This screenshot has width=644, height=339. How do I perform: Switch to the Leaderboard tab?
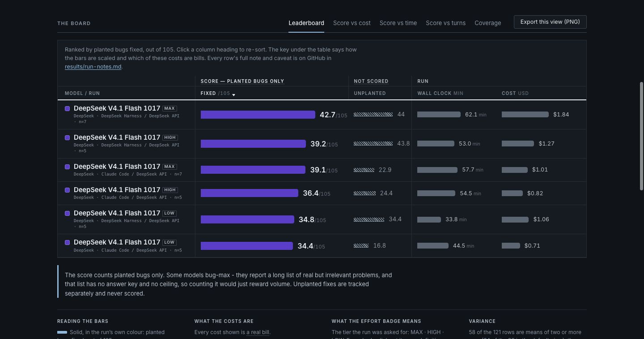[x=306, y=23]
